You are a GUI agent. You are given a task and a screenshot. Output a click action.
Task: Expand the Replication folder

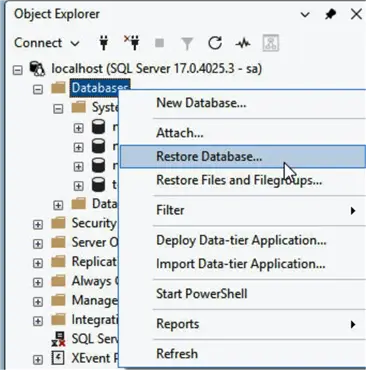pos(38,263)
